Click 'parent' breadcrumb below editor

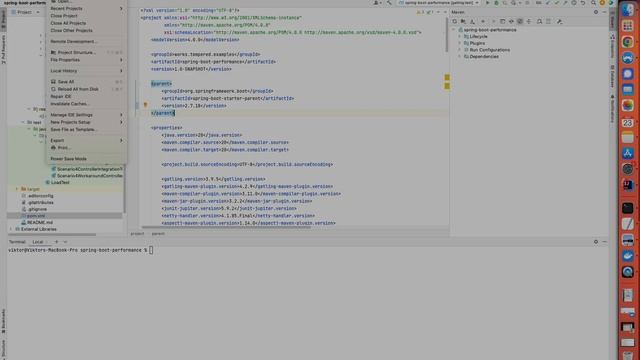pos(158,233)
